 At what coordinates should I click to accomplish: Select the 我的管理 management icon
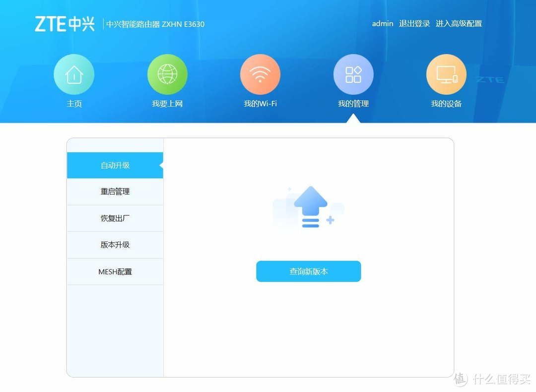point(353,73)
